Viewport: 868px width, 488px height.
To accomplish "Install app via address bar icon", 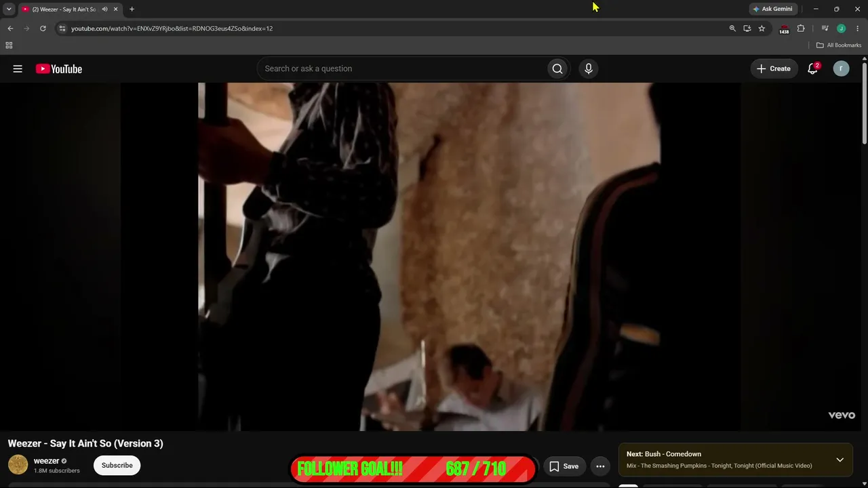I will coord(747,28).
